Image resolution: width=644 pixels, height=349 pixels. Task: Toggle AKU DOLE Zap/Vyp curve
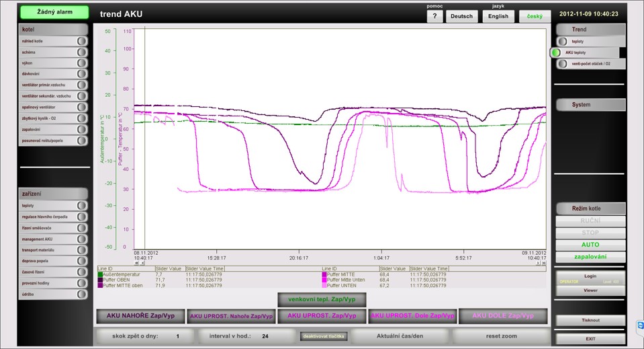coord(503,315)
